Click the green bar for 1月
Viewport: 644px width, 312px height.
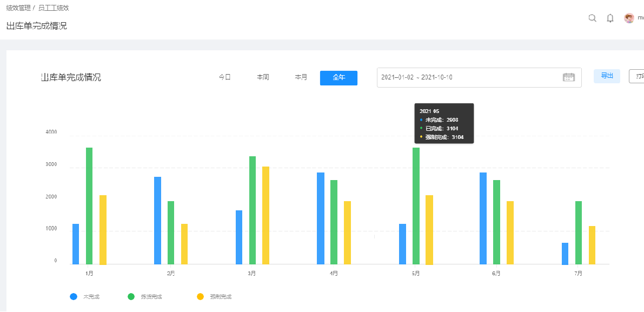pyautogui.click(x=89, y=205)
